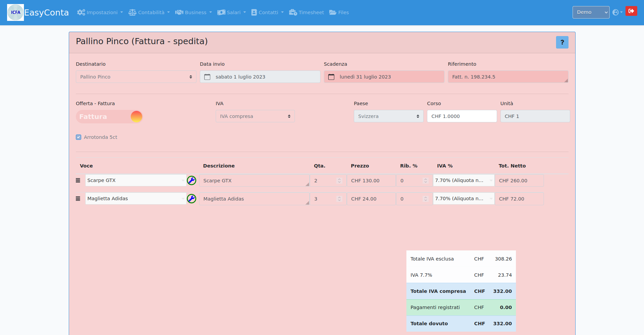Click the Pagamenti registrati row
Image resolution: width=644 pixels, height=335 pixels.
(x=461, y=307)
